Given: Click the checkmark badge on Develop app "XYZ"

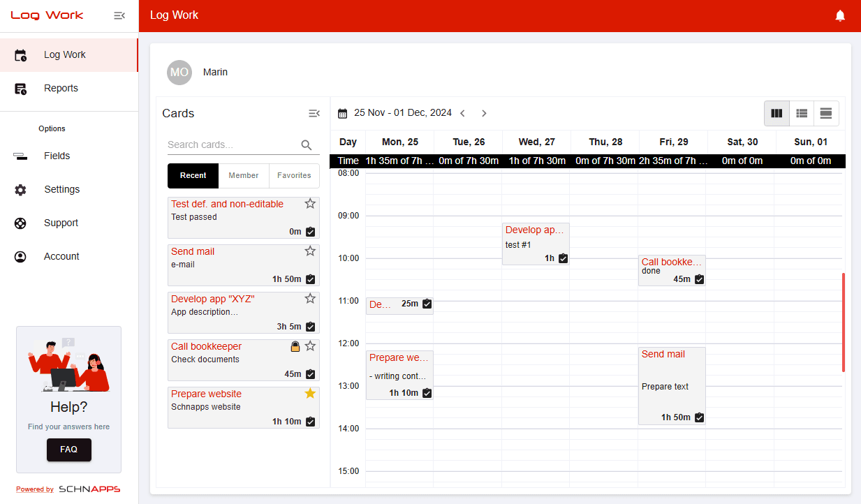Looking at the screenshot, I should tap(310, 326).
